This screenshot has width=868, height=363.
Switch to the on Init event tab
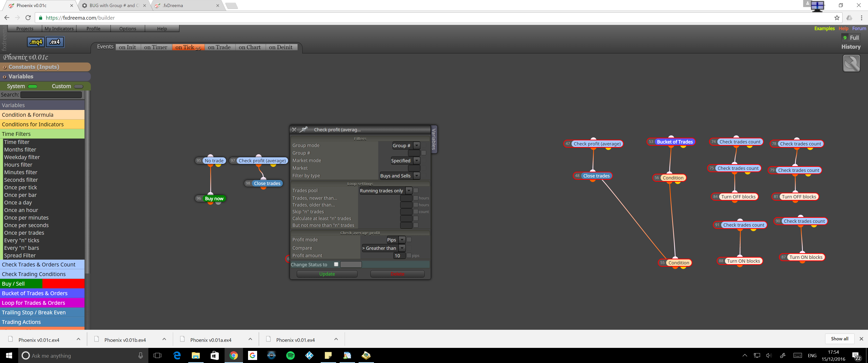coord(127,47)
